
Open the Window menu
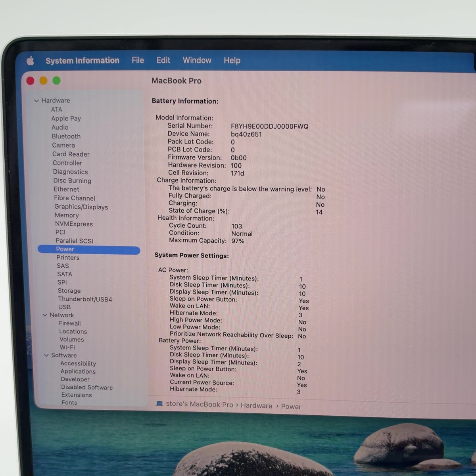click(197, 60)
